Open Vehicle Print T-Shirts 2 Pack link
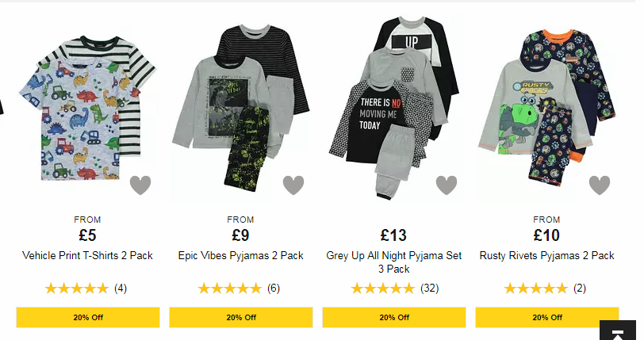Viewport: 644px width, 340px height. click(x=87, y=255)
